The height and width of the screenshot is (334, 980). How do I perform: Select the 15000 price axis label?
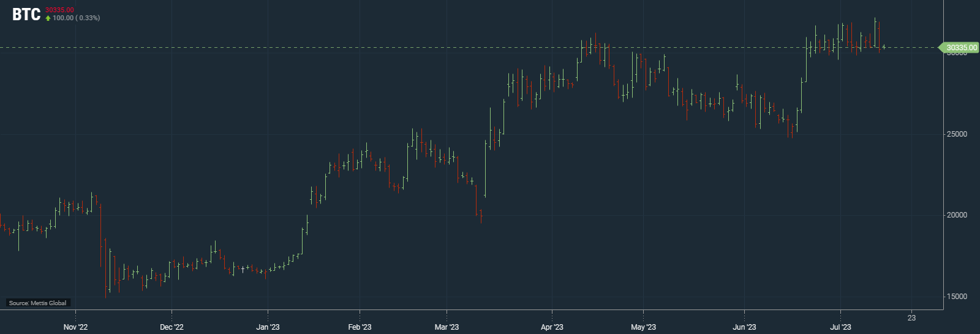(x=957, y=297)
